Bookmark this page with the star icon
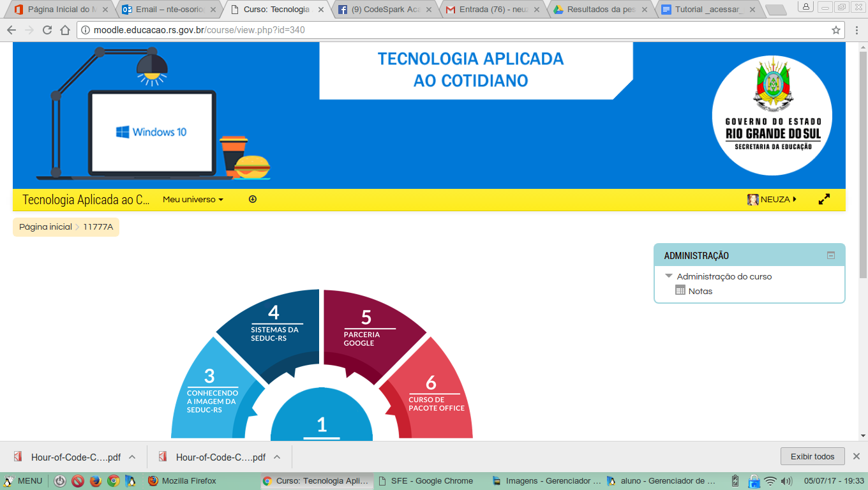 tap(835, 30)
